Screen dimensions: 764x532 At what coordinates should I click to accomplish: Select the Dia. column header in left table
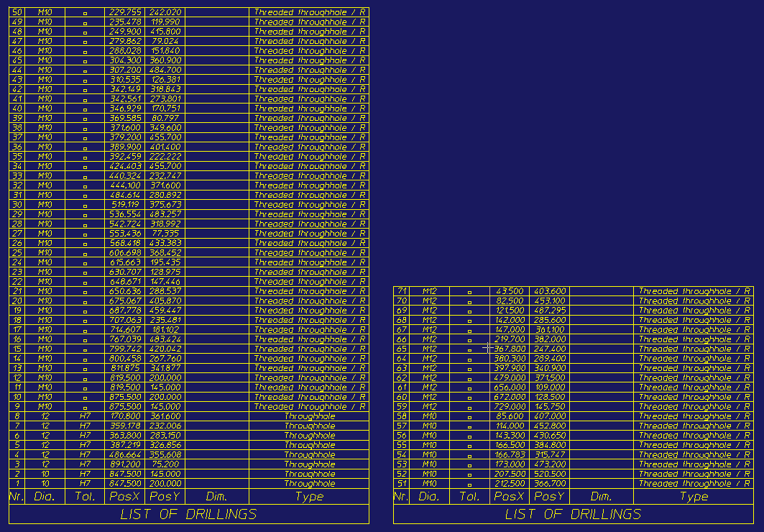click(45, 496)
